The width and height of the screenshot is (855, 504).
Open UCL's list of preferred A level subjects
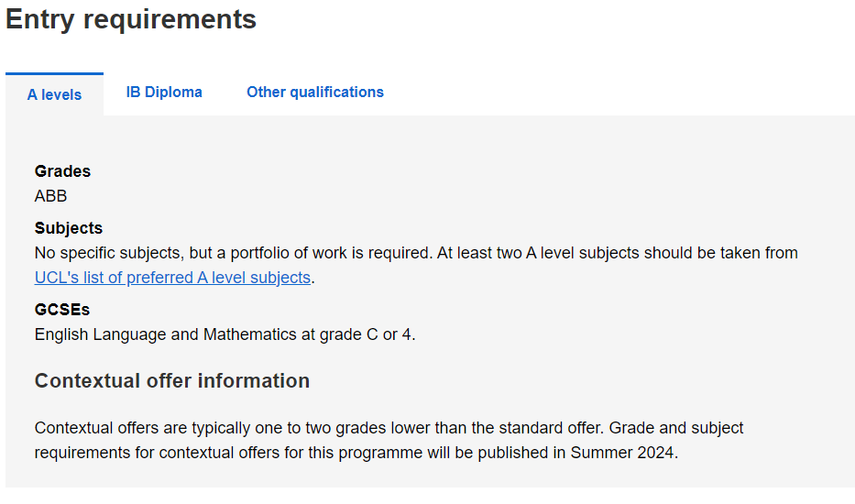172,278
